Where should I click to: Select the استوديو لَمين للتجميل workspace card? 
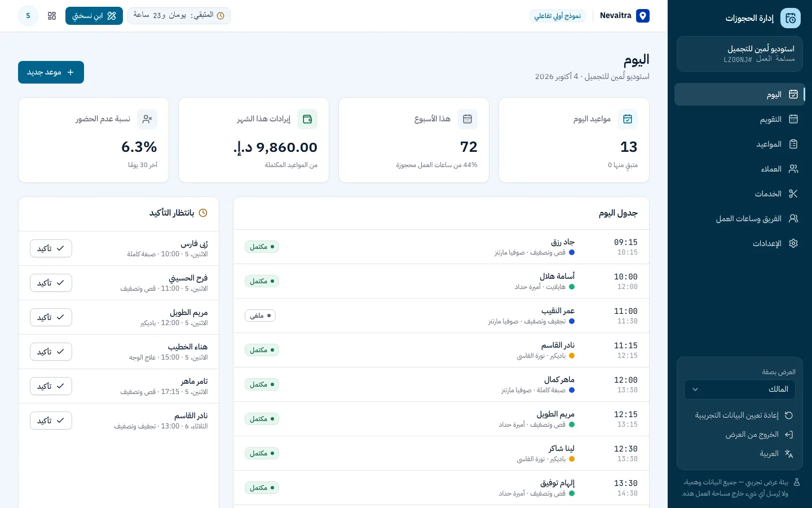click(740, 54)
